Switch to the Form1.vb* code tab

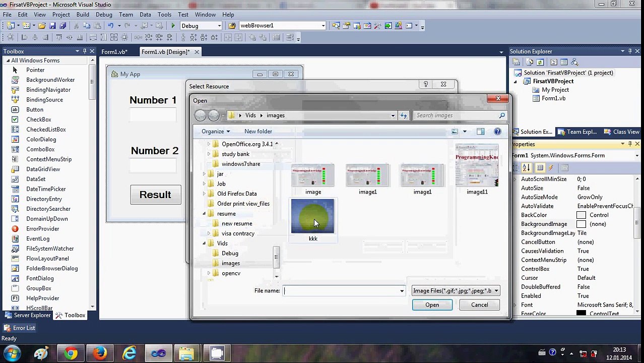tap(114, 52)
